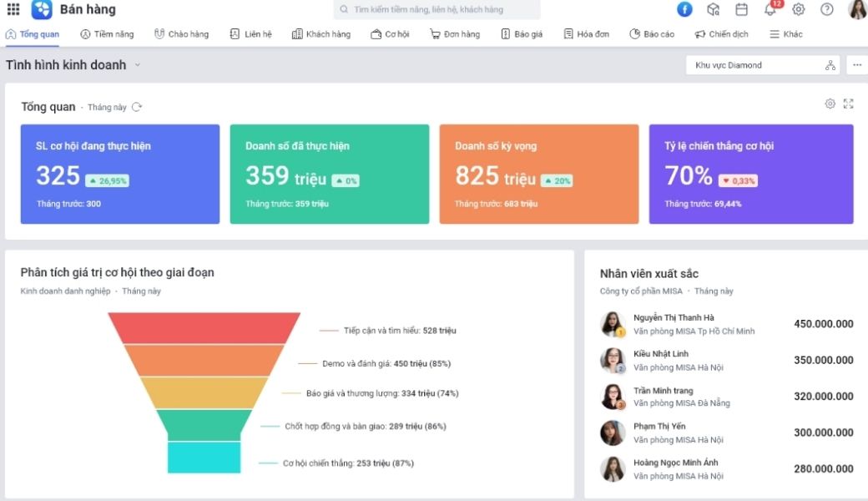
Task: Go to the Báo cáo tab
Action: click(652, 34)
